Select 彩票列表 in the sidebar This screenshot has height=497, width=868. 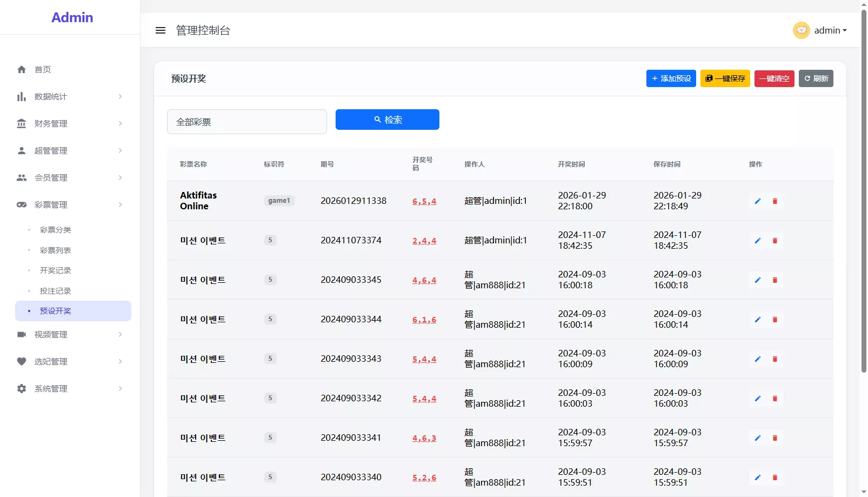55,250
